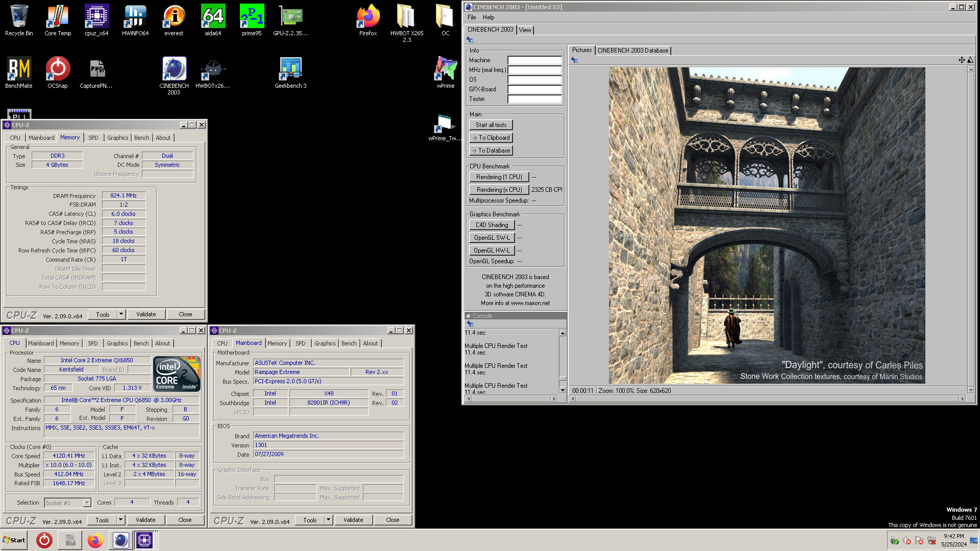Open Tools dropdown arrow in CPU-Z Memory window
Viewport: 980px width, 551px height.
coord(121,314)
